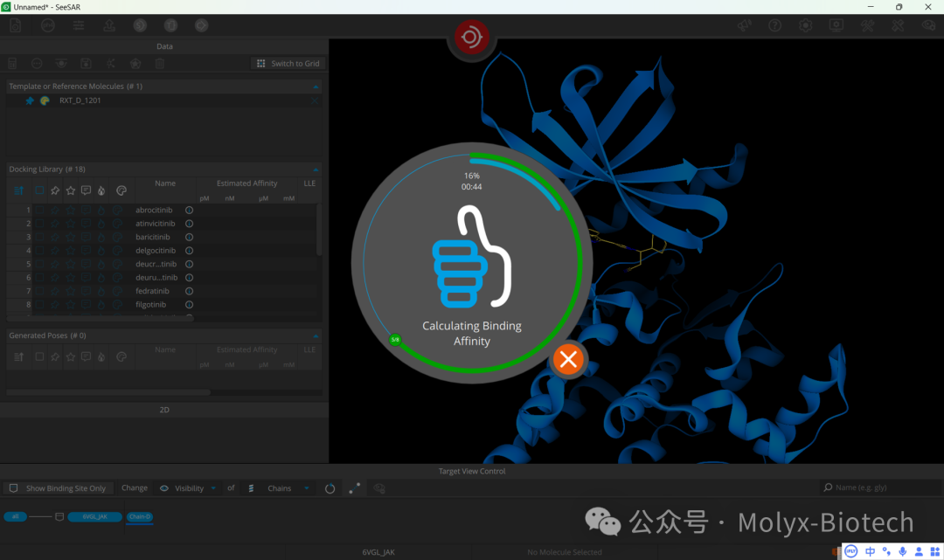Screen dimensions: 944x560
Task: Click the palette icon in Docking Library header
Action: (121, 190)
